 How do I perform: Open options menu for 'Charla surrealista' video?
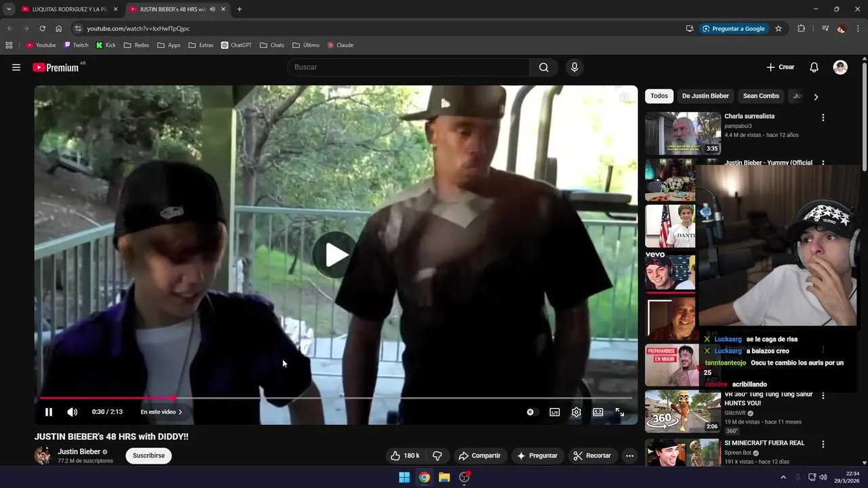tap(823, 117)
